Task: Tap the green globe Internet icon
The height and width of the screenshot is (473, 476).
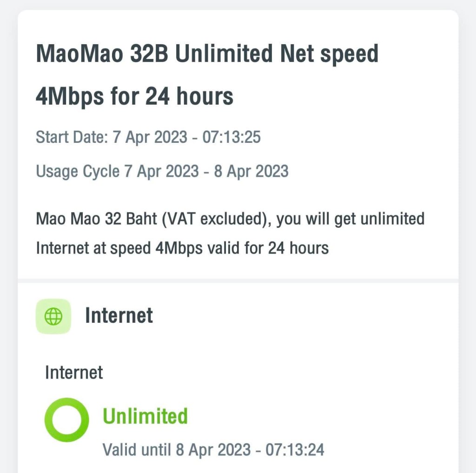Action: coord(53,316)
